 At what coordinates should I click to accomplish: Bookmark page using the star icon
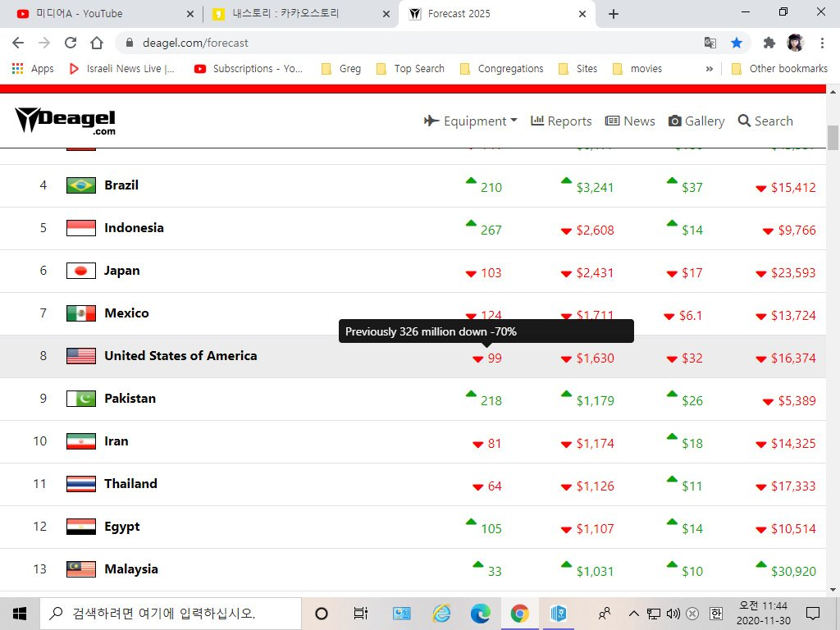[x=737, y=43]
